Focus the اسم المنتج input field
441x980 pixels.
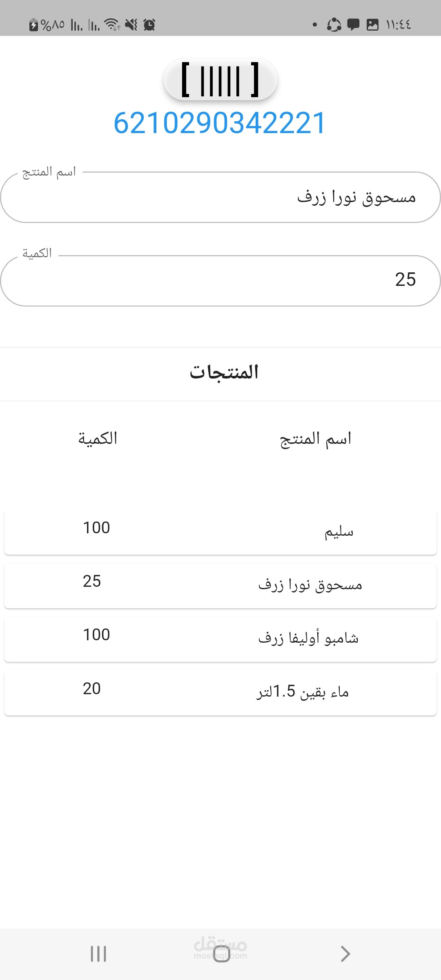[220, 197]
